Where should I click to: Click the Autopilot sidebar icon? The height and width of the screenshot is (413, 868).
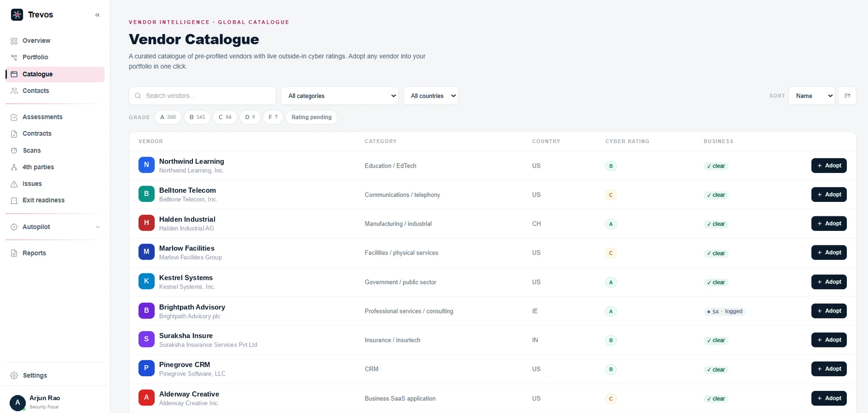14,227
